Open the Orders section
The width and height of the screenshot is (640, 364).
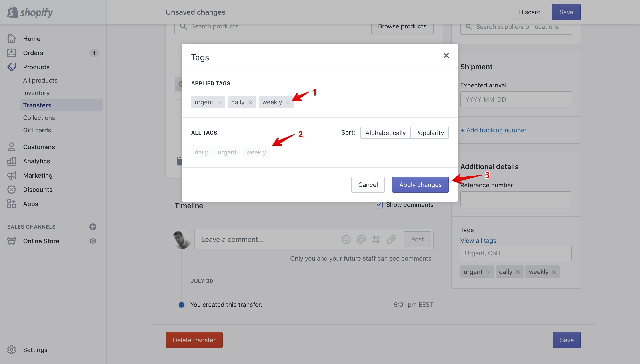click(33, 53)
